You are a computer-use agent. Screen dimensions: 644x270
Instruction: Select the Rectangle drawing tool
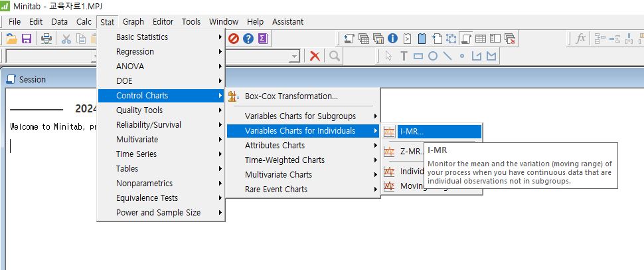418,56
